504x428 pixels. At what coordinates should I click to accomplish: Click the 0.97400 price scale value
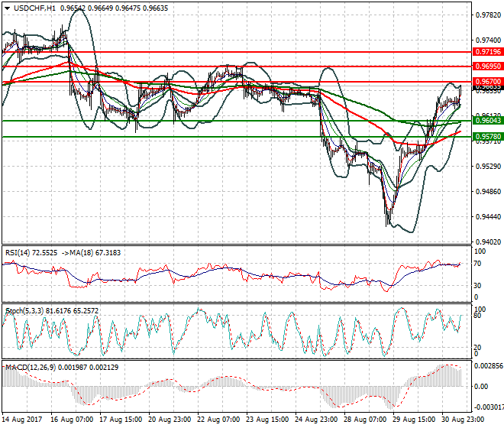click(488, 41)
